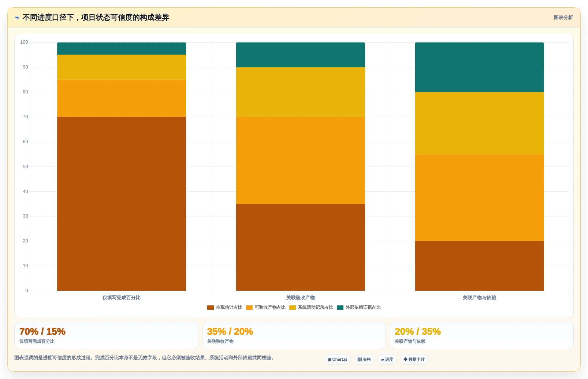Click the y-axis value 50
This screenshot has height=379, width=588.
click(25, 167)
